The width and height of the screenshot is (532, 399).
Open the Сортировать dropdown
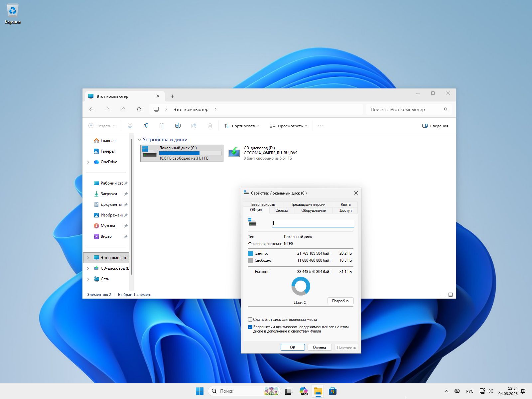[x=242, y=126]
